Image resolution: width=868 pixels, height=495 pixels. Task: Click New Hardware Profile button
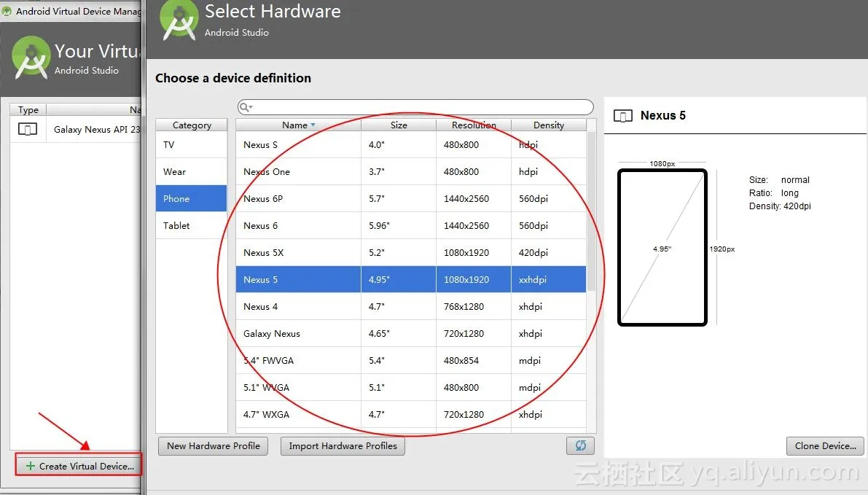(213, 445)
